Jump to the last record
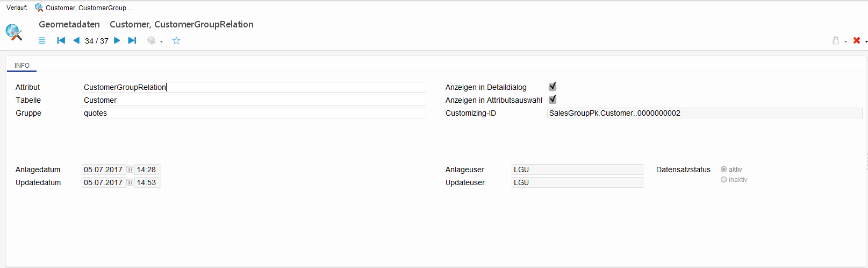Image resolution: width=868 pixels, height=268 pixels. 132,41
